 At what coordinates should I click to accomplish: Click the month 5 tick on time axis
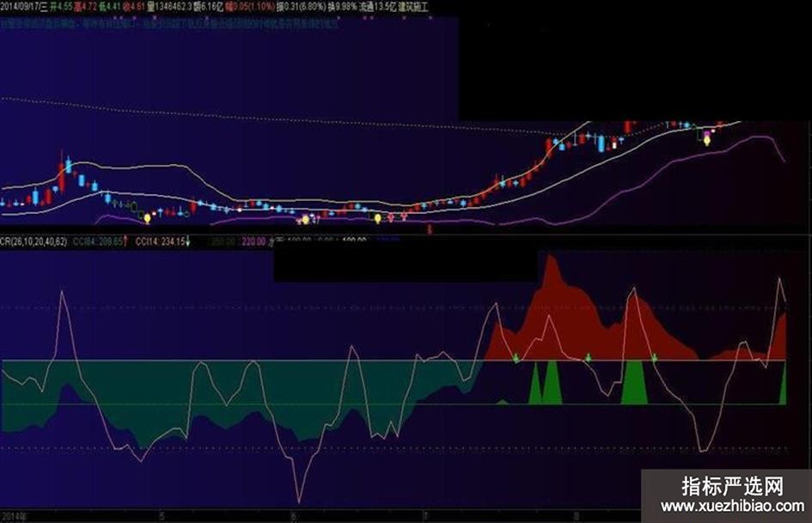(x=162, y=516)
